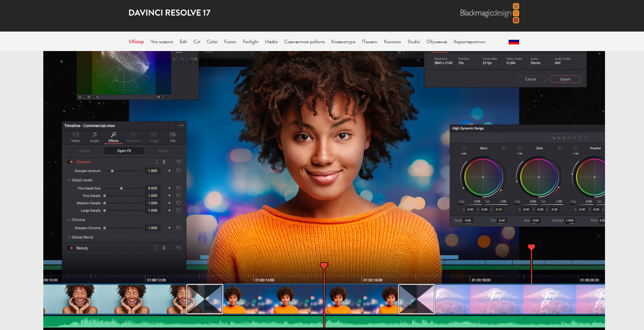Click the Export button
Viewport: 644px width, 330px height.
click(565, 79)
